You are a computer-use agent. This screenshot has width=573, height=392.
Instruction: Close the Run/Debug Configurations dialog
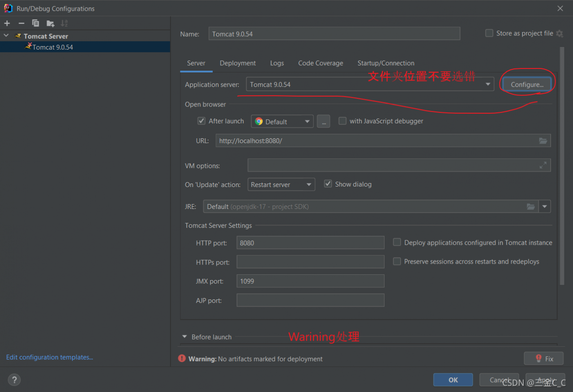coord(560,9)
